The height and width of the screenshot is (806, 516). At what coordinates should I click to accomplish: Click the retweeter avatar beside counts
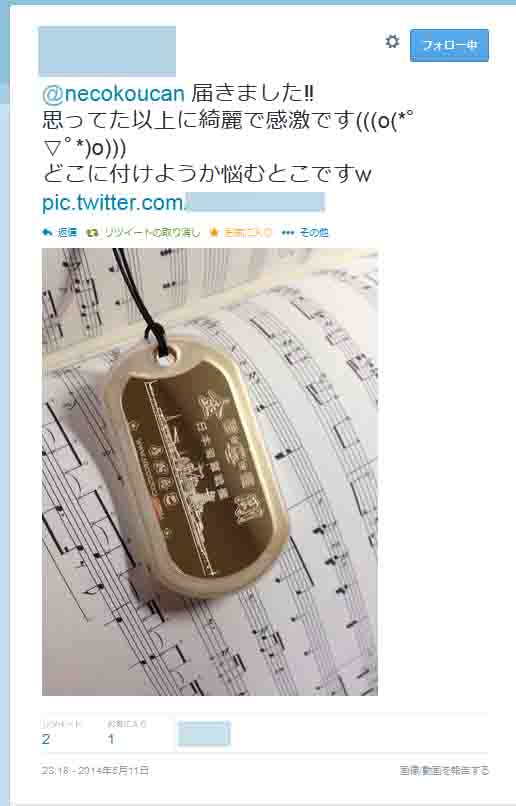(204, 734)
